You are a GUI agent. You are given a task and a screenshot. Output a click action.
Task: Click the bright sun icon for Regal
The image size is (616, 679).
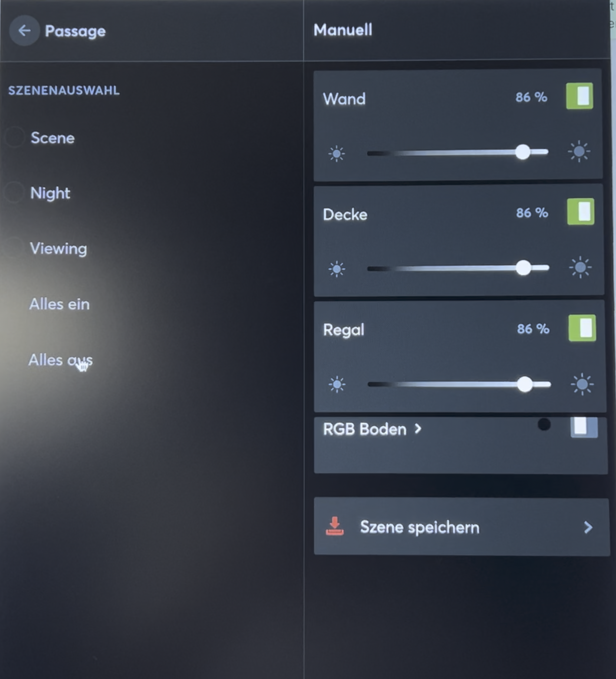tap(582, 384)
